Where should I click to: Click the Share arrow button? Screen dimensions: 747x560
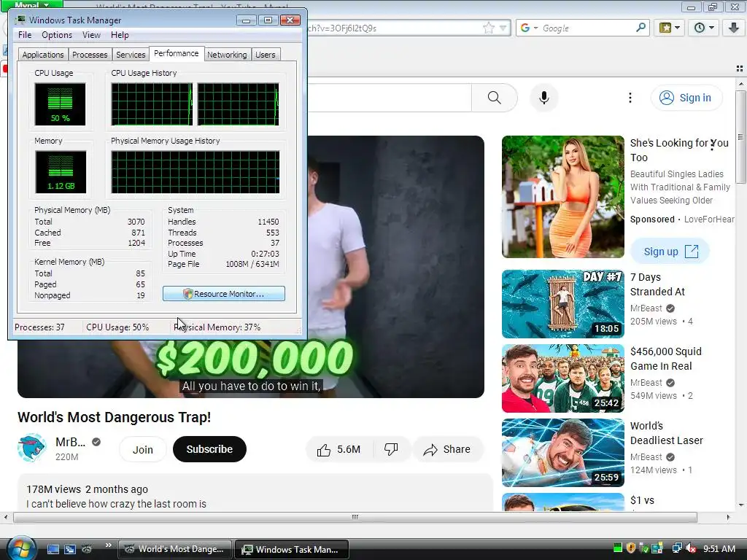tap(447, 449)
